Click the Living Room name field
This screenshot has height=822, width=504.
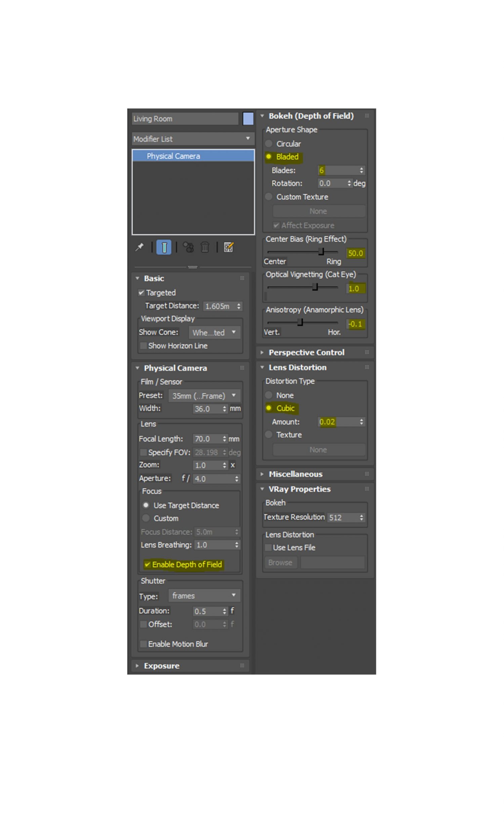click(x=185, y=119)
